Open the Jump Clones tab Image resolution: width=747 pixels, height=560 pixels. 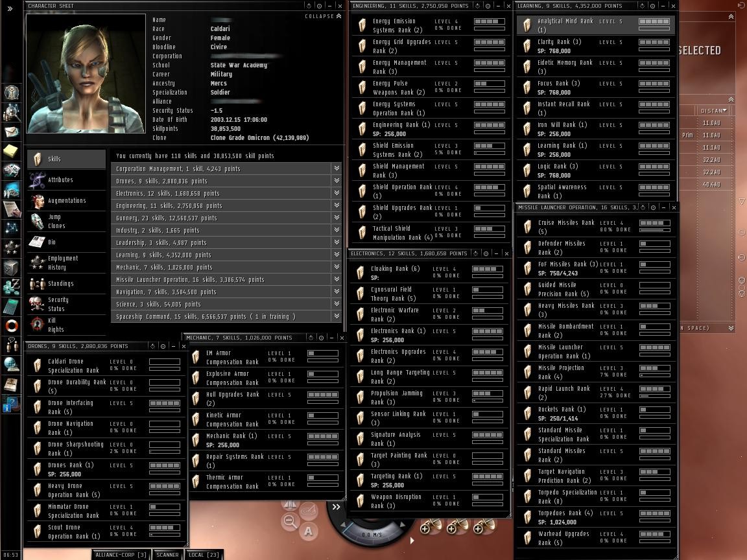[66, 222]
